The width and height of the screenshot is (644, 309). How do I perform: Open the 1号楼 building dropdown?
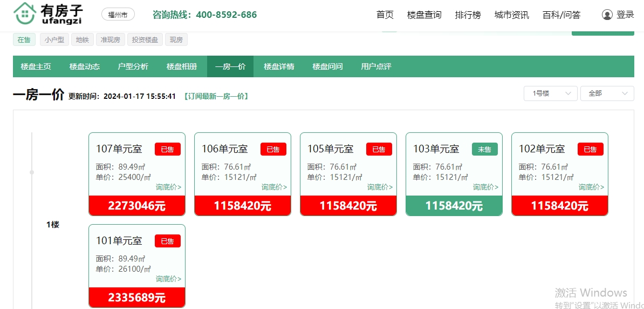tap(550, 93)
